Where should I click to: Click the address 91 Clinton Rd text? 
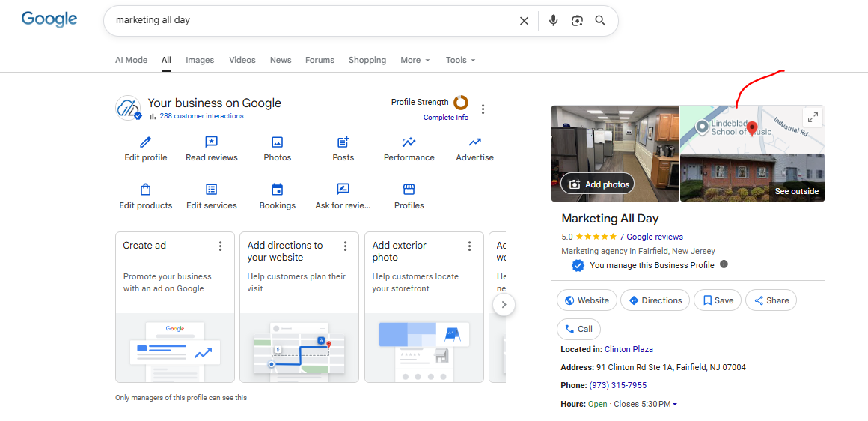point(671,367)
